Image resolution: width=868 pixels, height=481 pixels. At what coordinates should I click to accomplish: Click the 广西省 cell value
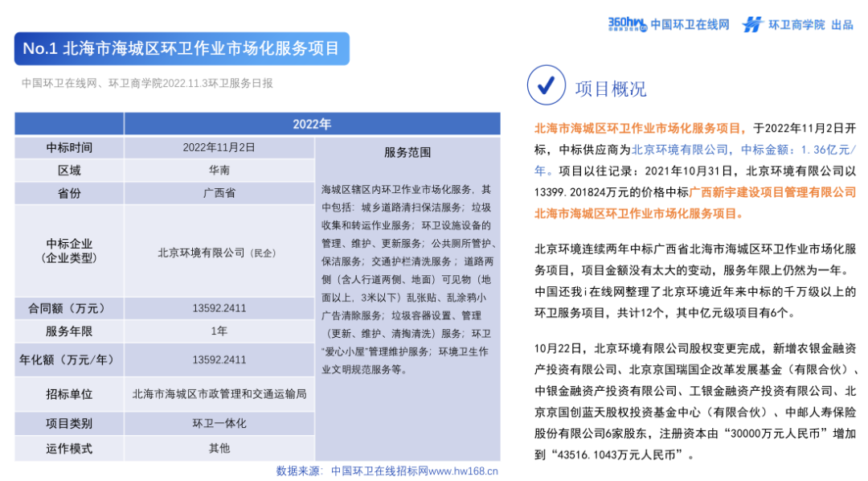[219, 193]
